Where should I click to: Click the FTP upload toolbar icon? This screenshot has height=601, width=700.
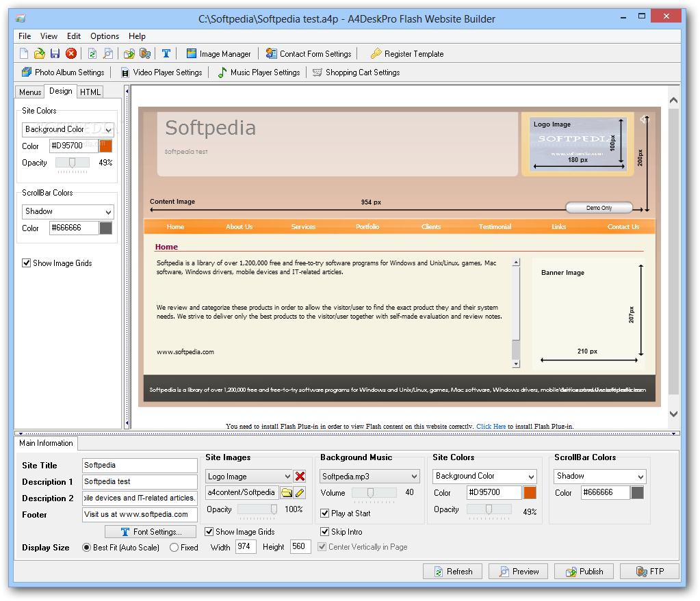coord(145,53)
